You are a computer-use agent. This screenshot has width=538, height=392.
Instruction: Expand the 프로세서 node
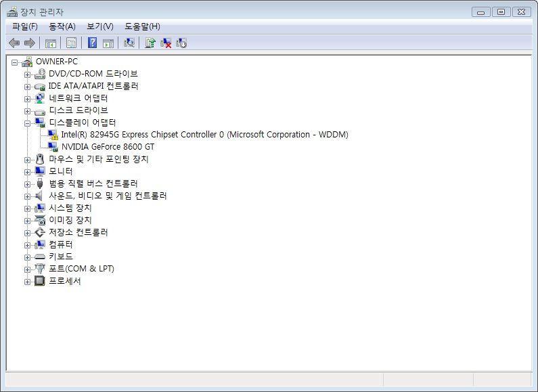[x=27, y=282]
